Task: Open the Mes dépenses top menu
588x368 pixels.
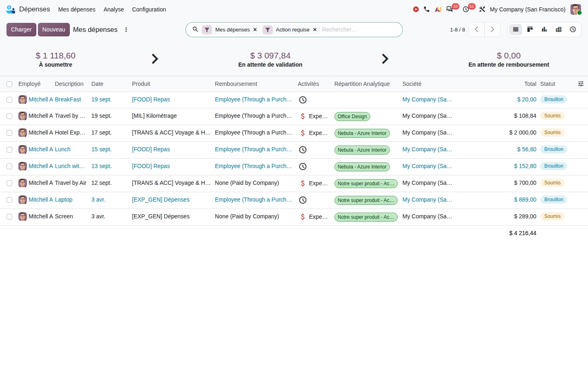Action: (77, 9)
